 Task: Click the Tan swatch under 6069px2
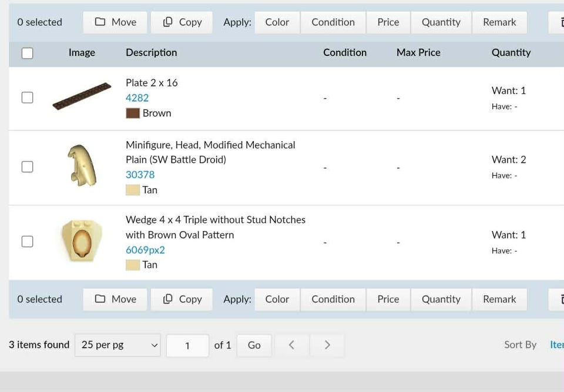tap(133, 265)
